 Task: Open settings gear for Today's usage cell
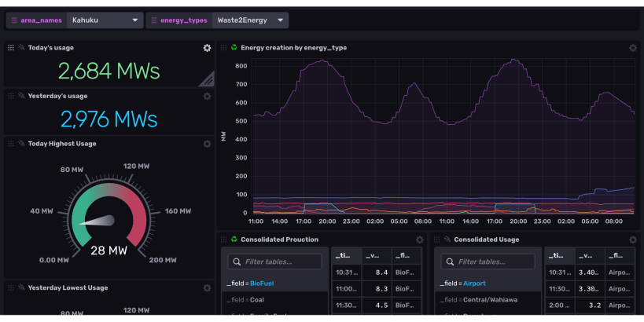click(207, 48)
